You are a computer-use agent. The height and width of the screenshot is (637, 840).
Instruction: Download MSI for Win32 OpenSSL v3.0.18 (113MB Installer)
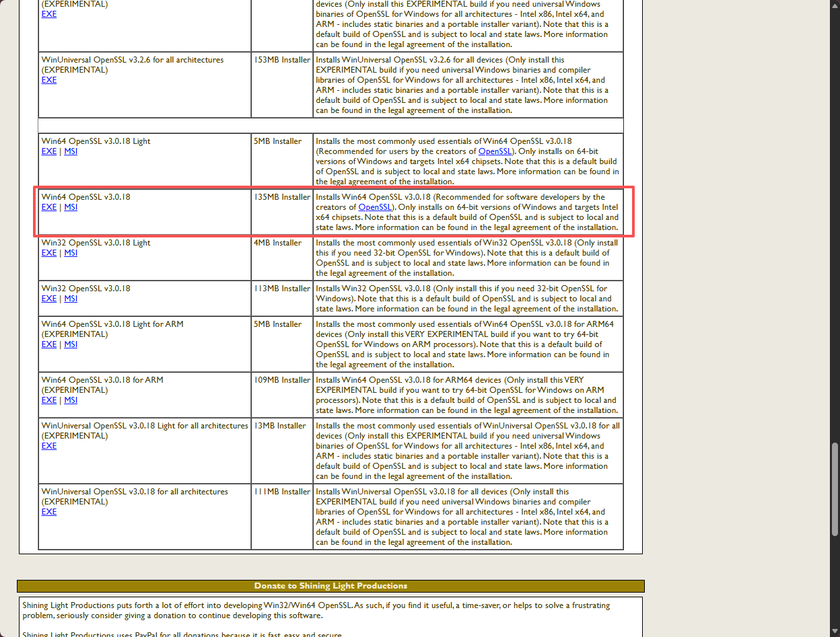(x=71, y=299)
